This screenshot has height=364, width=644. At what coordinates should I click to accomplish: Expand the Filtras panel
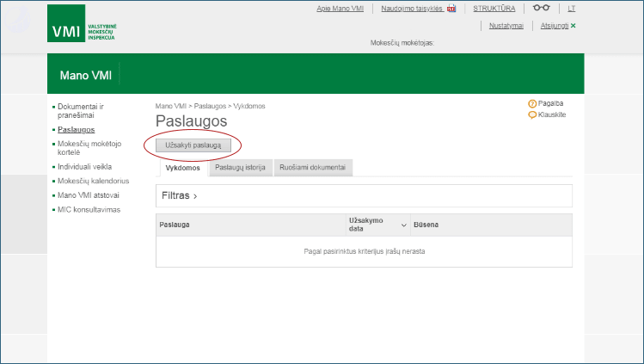[364, 195]
